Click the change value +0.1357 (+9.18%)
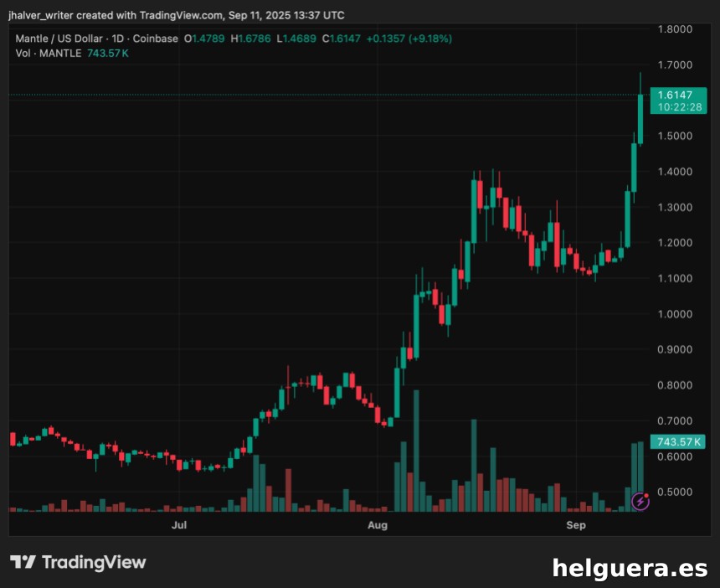 [409, 39]
